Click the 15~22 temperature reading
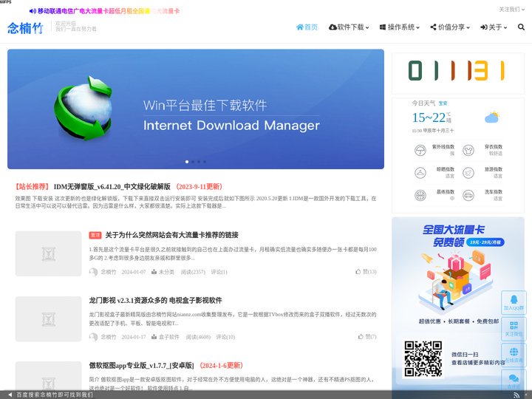Screen dimensions: 532x399 pos(429,117)
